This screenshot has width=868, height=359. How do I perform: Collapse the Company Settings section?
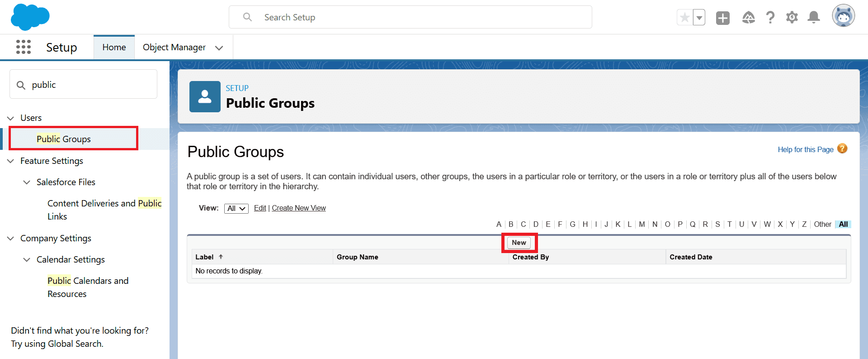click(x=11, y=239)
